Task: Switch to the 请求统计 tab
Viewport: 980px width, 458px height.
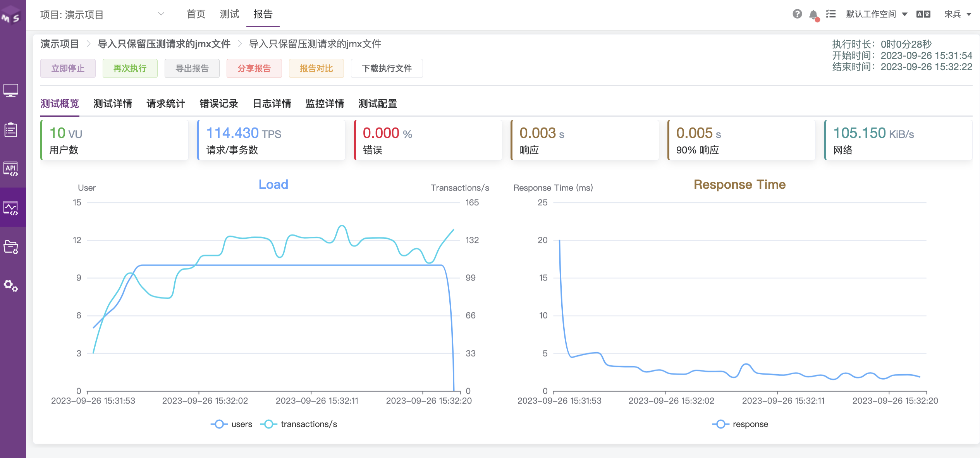Action: click(165, 104)
